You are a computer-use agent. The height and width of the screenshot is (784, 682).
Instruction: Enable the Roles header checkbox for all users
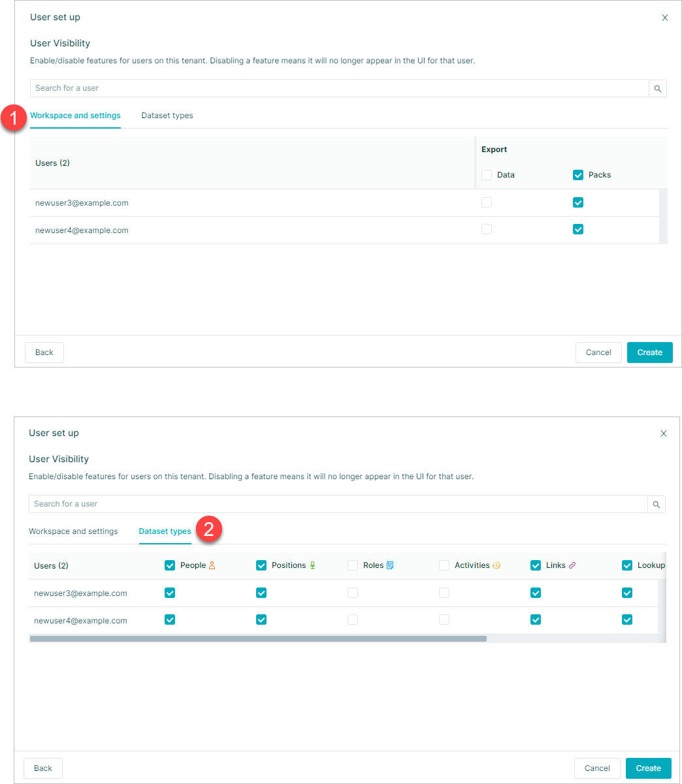pyautogui.click(x=353, y=565)
